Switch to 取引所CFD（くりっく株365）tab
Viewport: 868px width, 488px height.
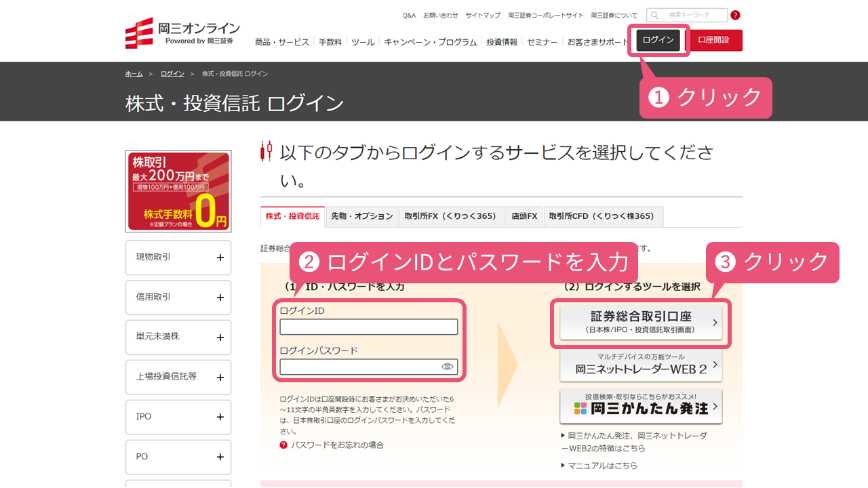(x=603, y=216)
